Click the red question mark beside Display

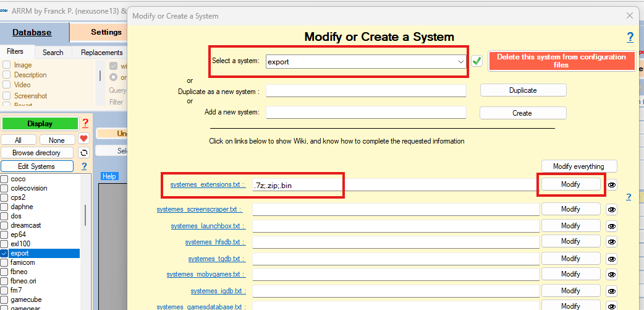(85, 123)
